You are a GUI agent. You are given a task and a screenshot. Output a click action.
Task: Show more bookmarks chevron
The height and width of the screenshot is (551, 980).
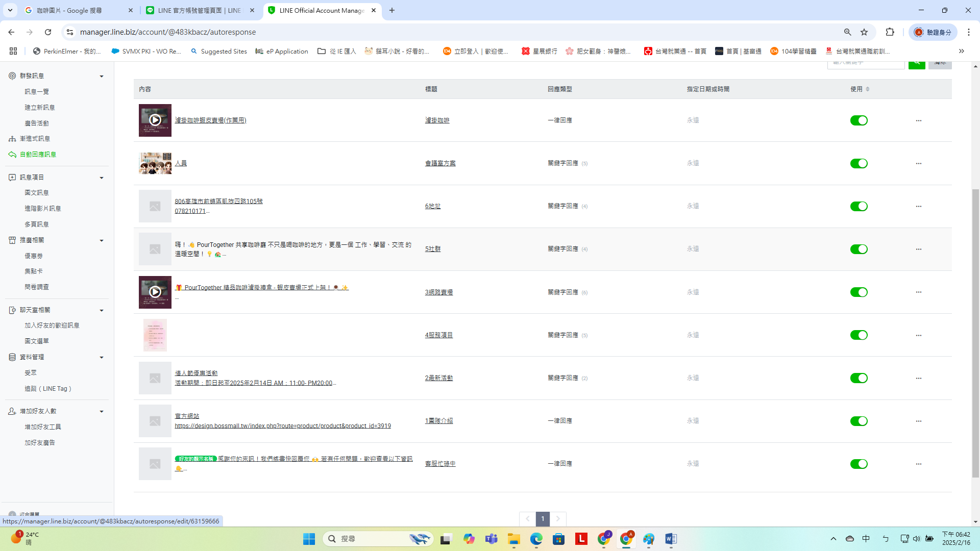coord(961,51)
